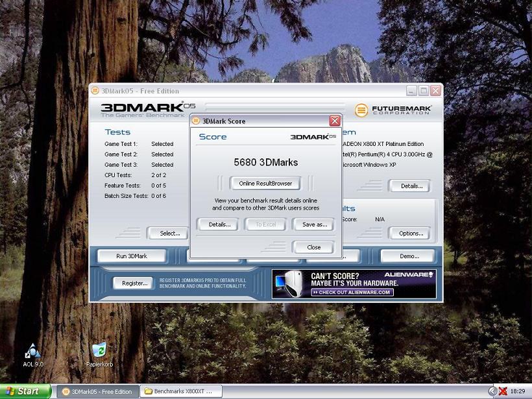
Task: Click the taskbar clock showing 18:29
Action: click(x=518, y=391)
